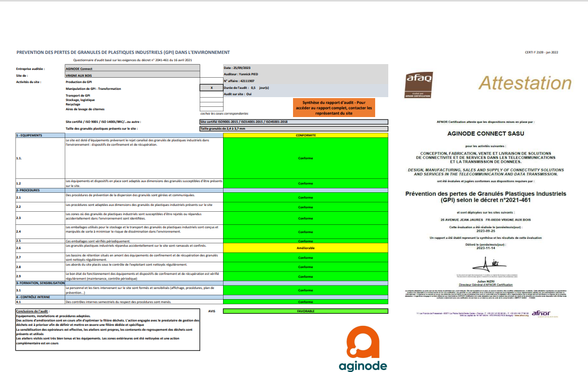Click the Audit sur site : Oui cell

pos(306,94)
